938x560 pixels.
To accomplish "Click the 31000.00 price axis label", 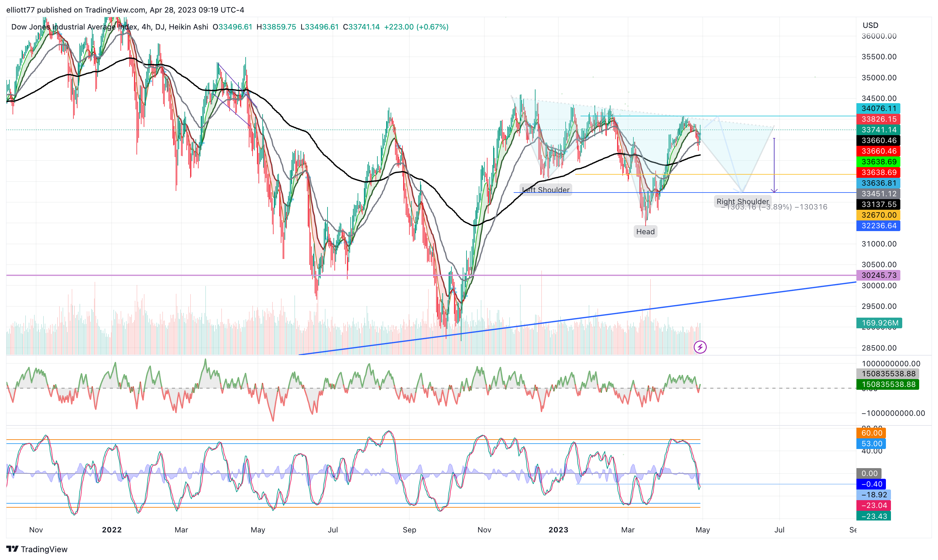I will [x=879, y=244].
